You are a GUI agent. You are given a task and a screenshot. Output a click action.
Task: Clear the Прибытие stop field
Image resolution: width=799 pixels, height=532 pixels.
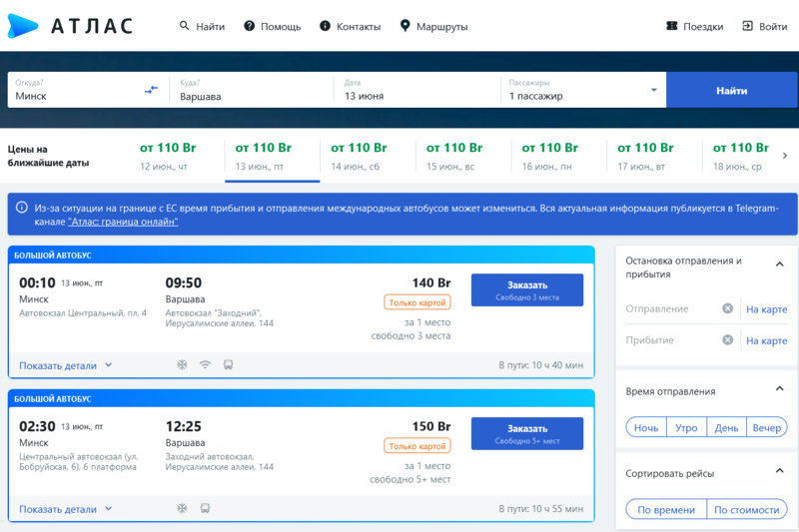pos(728,340)
